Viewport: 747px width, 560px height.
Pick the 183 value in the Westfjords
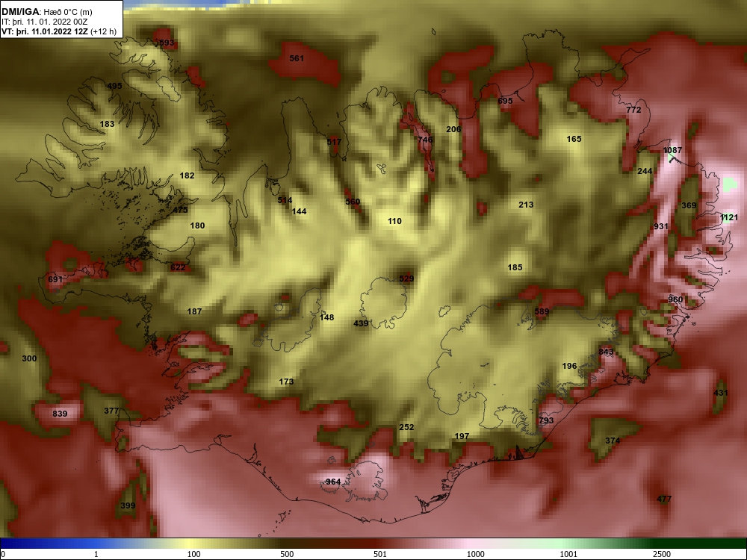coord(107,124)
